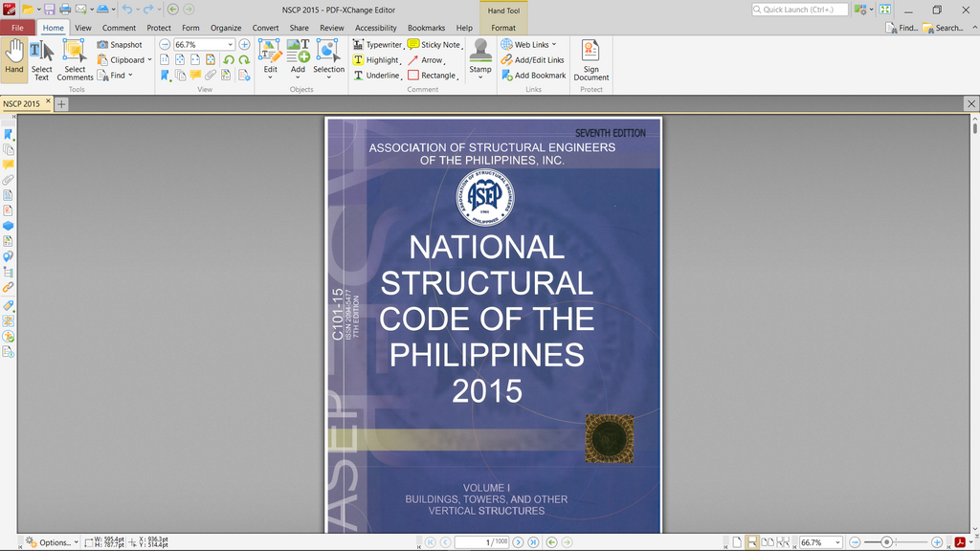Image resolution: width=980 pixels, height=551 pixels.
Task: Toggle full screen mode icon
Action: tap(885, 10)
